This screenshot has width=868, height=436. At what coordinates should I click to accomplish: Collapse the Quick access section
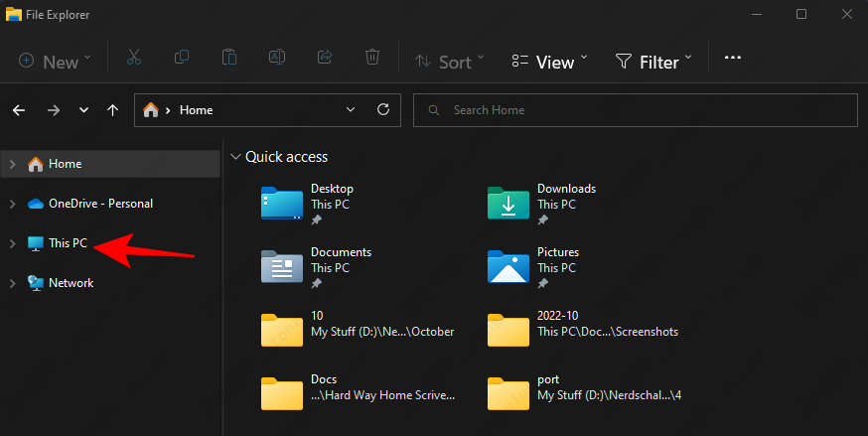(x=235, y=157)
